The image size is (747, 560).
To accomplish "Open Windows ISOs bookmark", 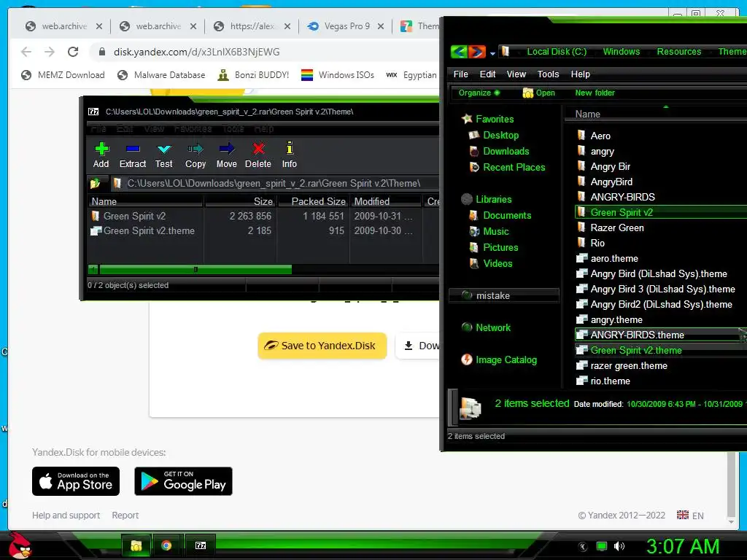I will (x=338, y=75).
